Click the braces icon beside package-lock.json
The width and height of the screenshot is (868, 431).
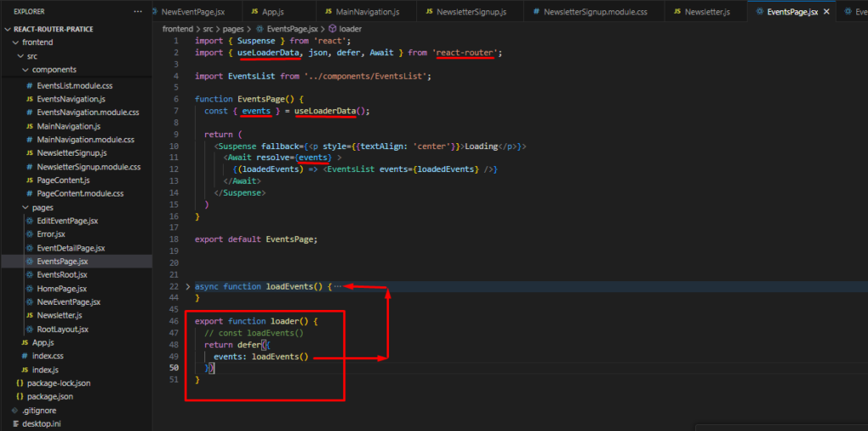tap(19, 383)
